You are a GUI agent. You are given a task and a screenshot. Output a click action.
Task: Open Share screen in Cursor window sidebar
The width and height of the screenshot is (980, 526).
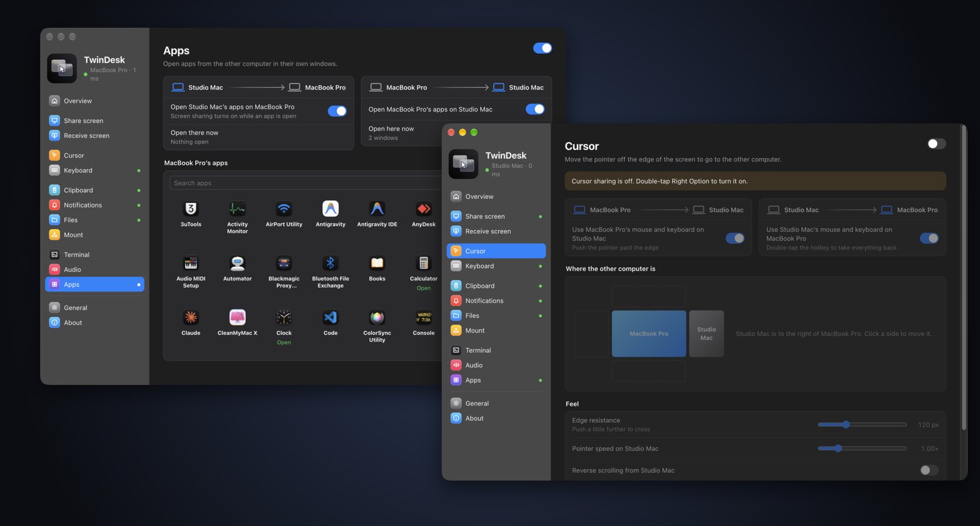click(496, 216)
